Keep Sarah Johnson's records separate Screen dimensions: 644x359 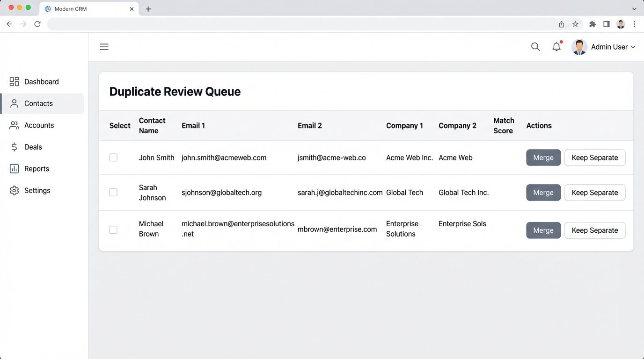[594, 192]
